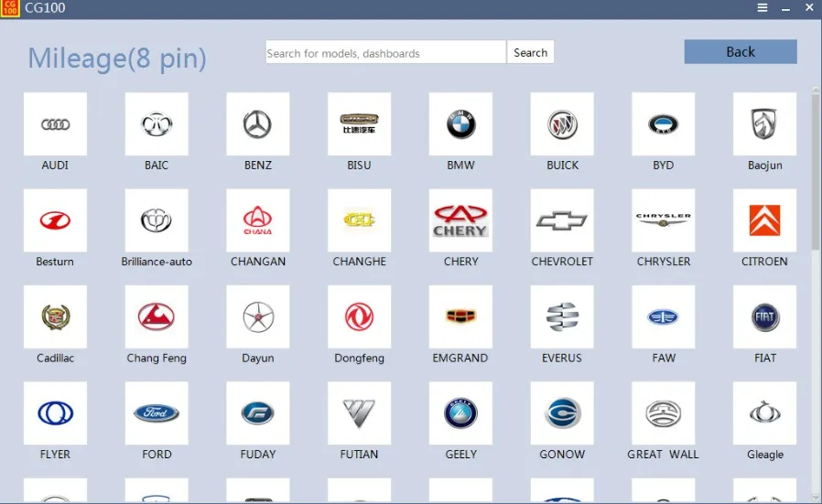Select the BISU brand icon

359,123
